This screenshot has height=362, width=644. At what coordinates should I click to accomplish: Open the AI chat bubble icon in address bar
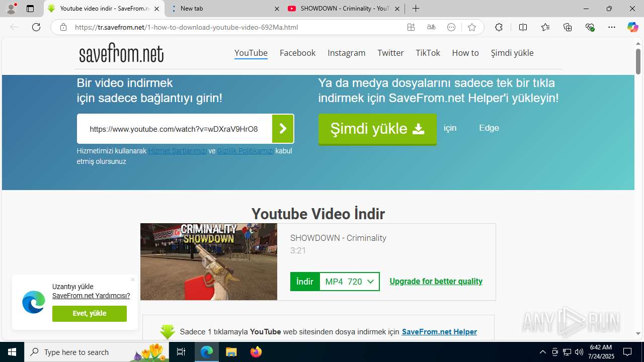[451, 27]
